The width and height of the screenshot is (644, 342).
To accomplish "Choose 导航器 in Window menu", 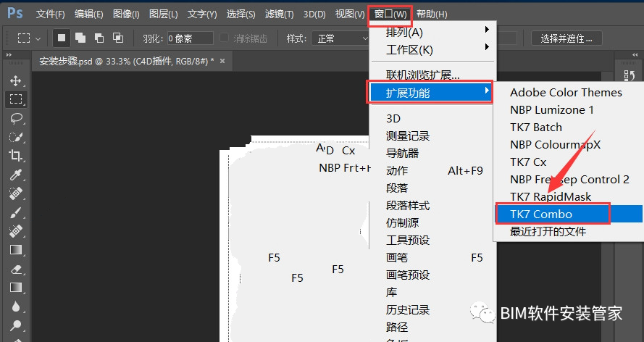I will [433, 153].
